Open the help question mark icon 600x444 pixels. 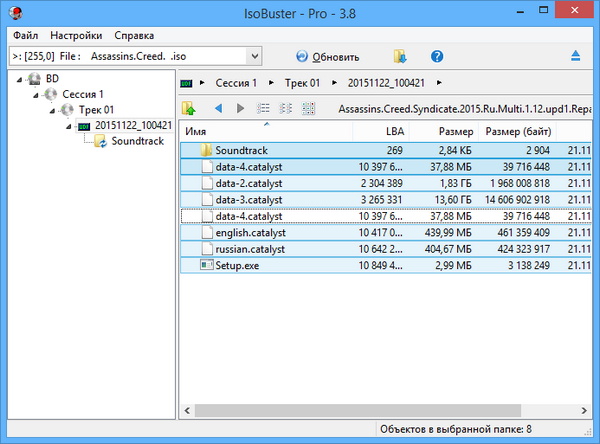437,56
